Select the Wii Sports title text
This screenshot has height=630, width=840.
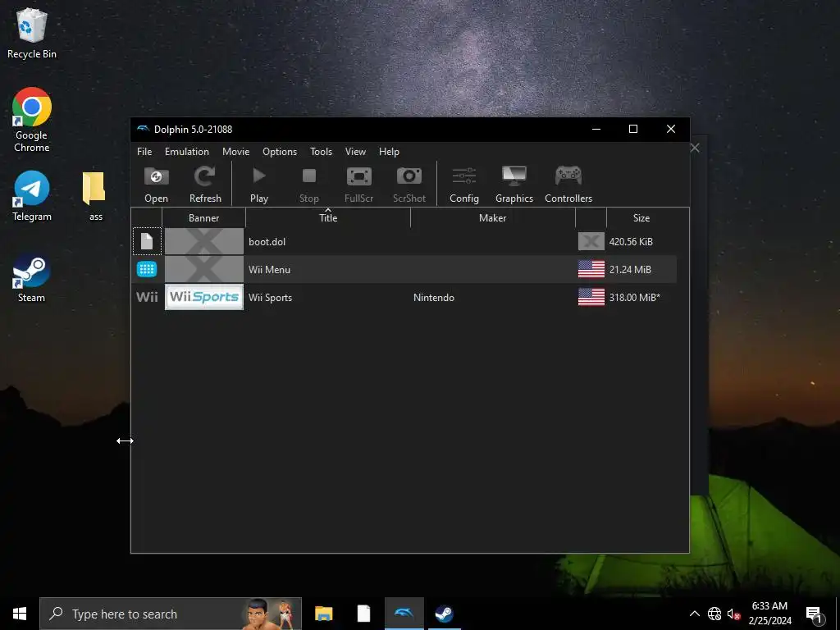(x=270, y=297)
